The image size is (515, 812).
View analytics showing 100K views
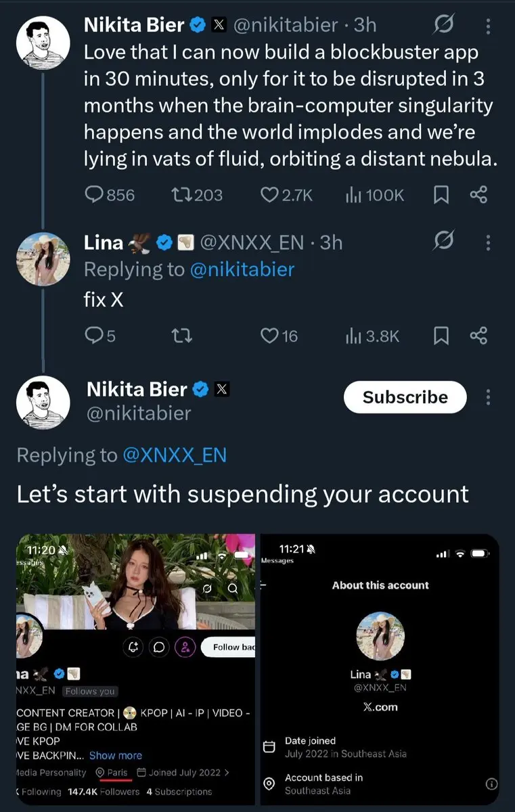pos(354,195)
